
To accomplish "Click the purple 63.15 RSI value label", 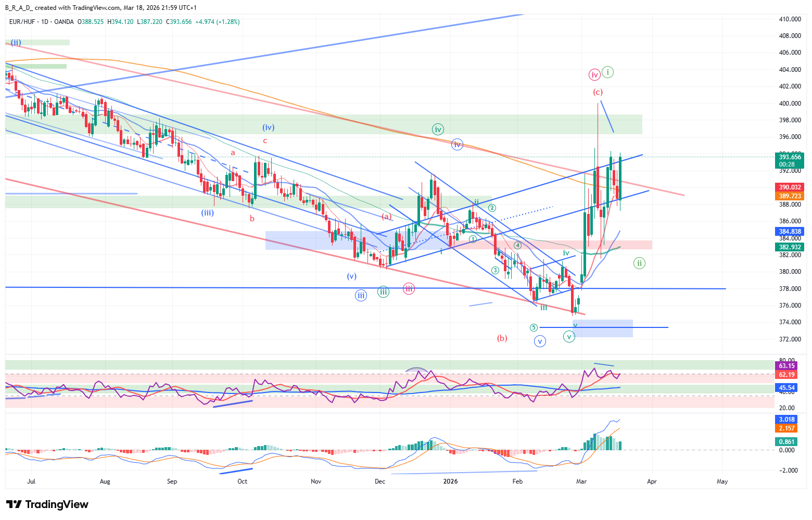I will point(786,366).
